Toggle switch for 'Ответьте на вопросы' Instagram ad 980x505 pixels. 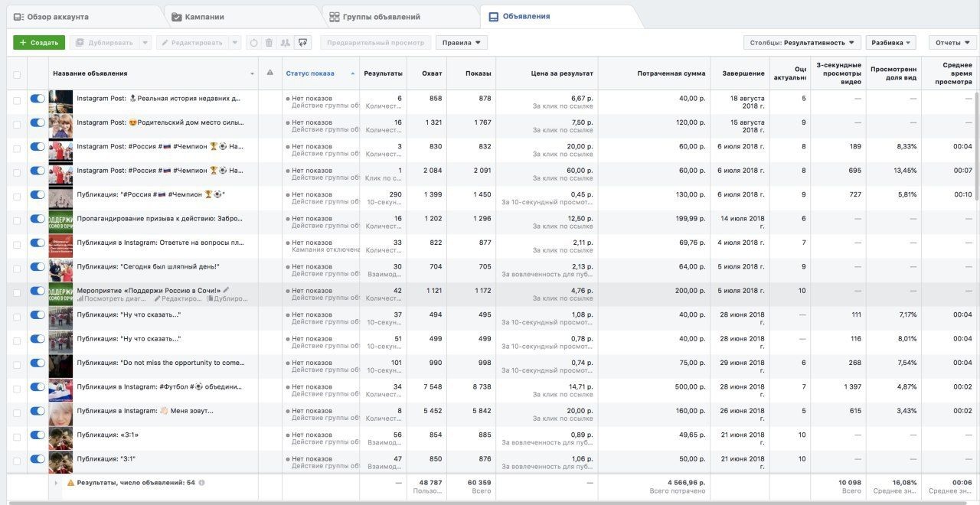point(38,243)
